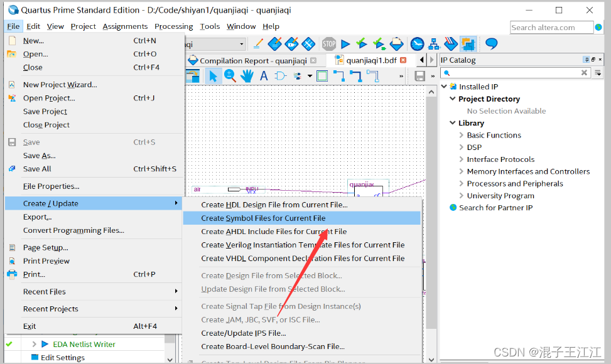
Task: Launch the Timing Analyzer clock icon
Action: [417, 44]
